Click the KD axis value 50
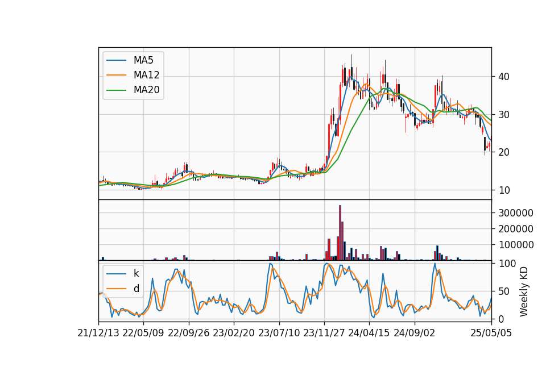Viewport: 546px width, 392px height. click(x=504, y=291)
